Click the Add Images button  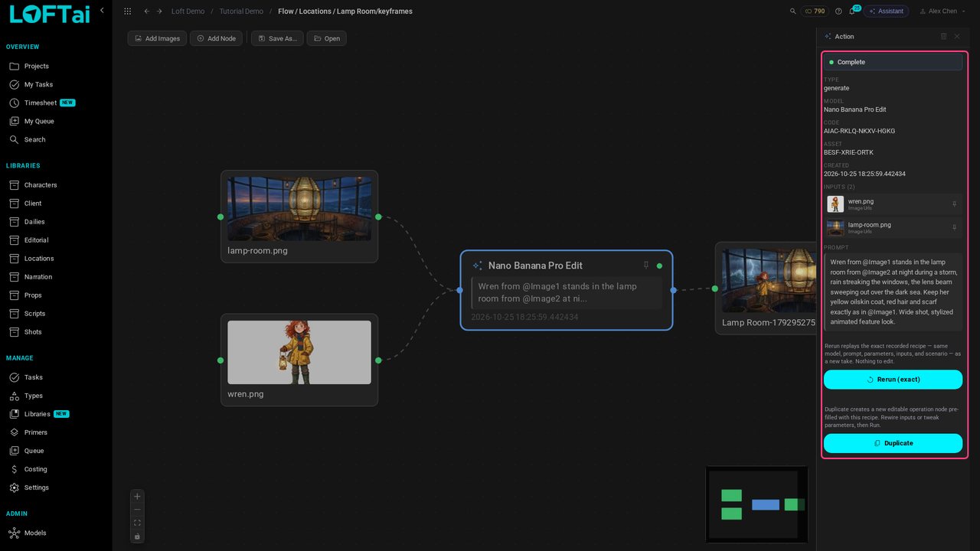(157, 38)
